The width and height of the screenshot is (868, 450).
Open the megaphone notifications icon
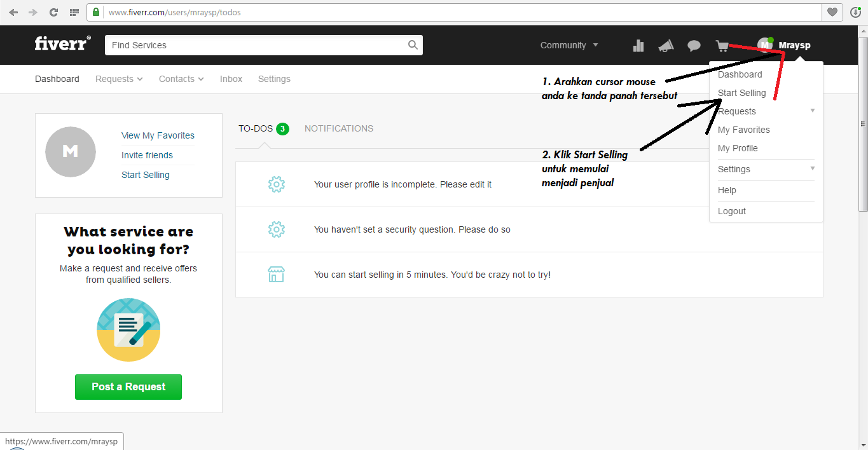(x=665, y=46)
